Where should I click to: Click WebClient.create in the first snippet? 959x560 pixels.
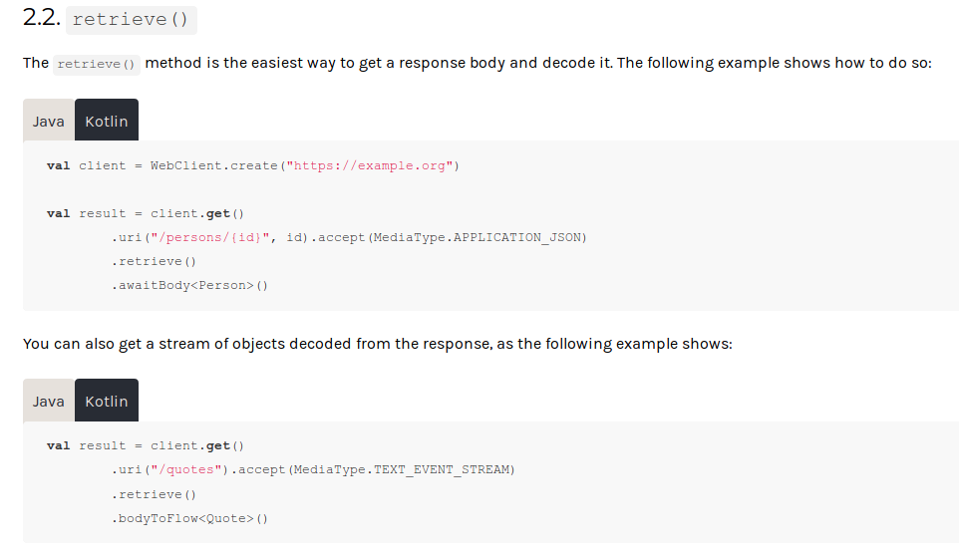(x=214, y=165)
